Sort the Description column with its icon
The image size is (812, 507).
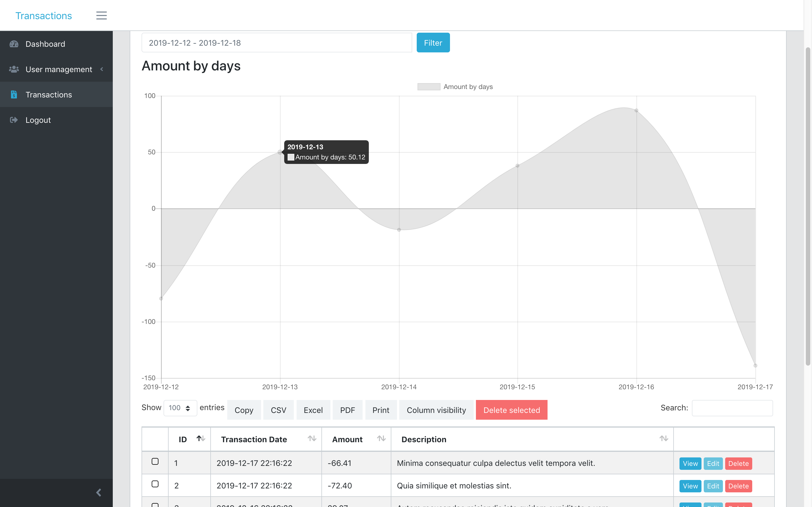[663, 438]
